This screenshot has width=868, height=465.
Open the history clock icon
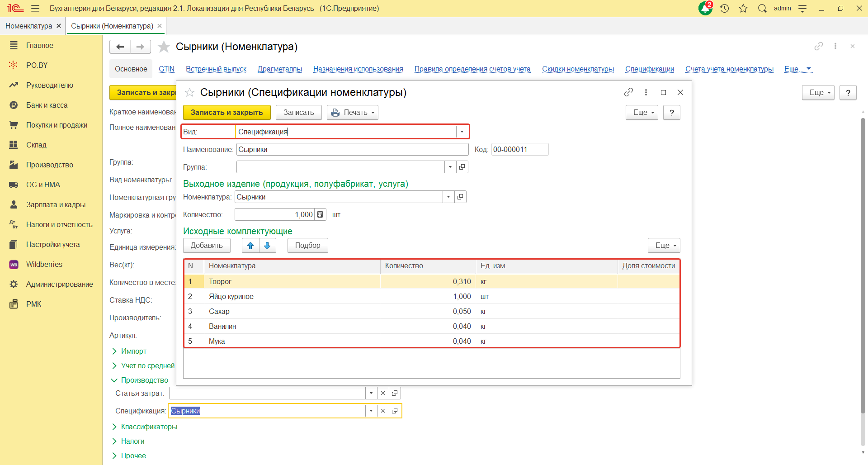coord(724,8)
